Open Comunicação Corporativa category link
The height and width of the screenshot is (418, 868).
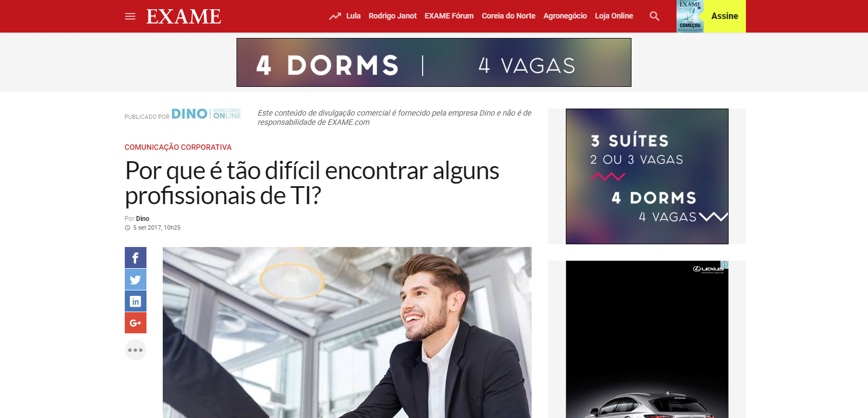tap(178, 147)
